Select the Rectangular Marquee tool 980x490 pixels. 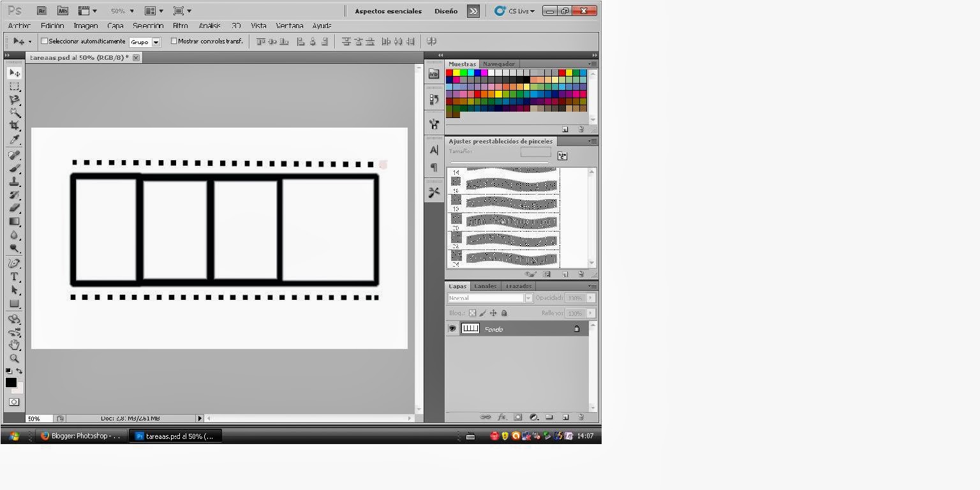(x=14, y=87)
